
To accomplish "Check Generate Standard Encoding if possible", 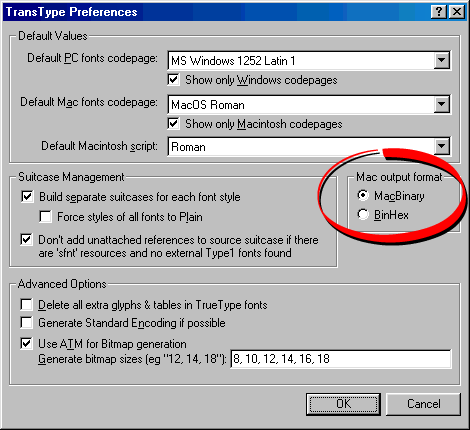I will (26, 323).
